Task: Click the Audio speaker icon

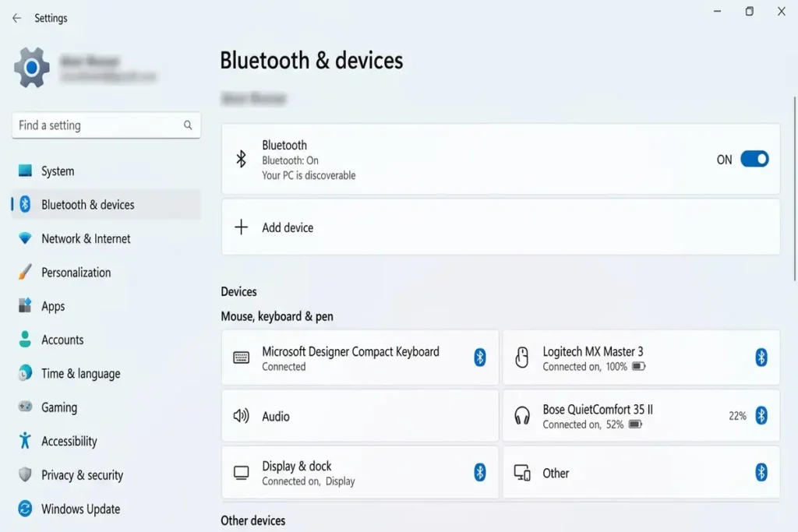Action: (242, 415)
